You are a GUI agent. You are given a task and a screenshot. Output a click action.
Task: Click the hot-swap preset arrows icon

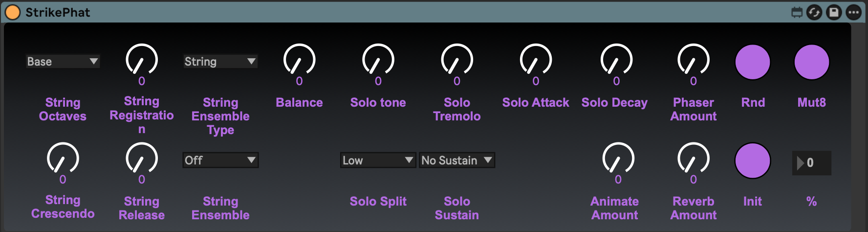(x=814, y=12)
